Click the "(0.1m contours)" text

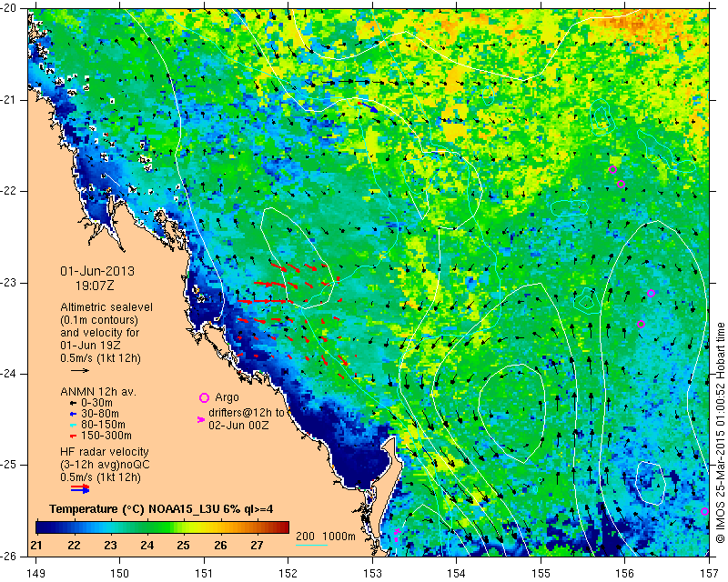[99, 320]
